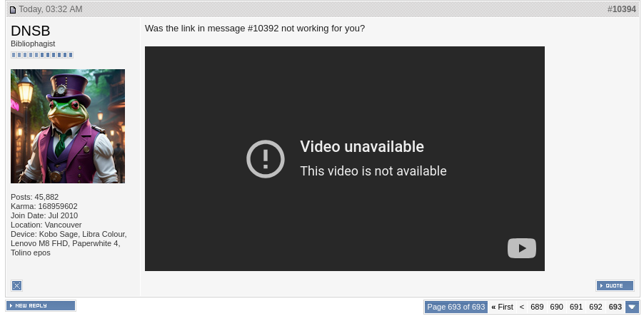Jump to page 690

coord(556,307)
